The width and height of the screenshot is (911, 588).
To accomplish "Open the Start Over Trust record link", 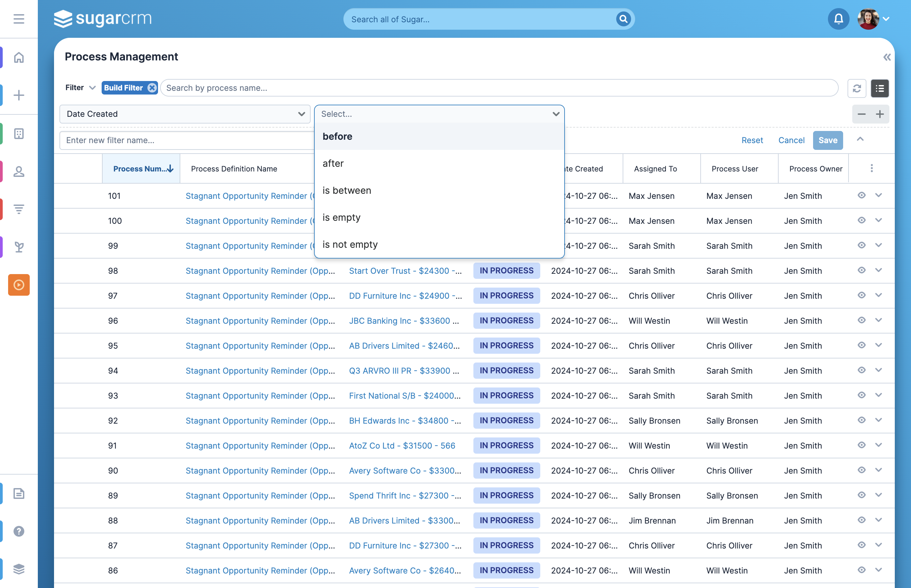I will pos(405,271).
